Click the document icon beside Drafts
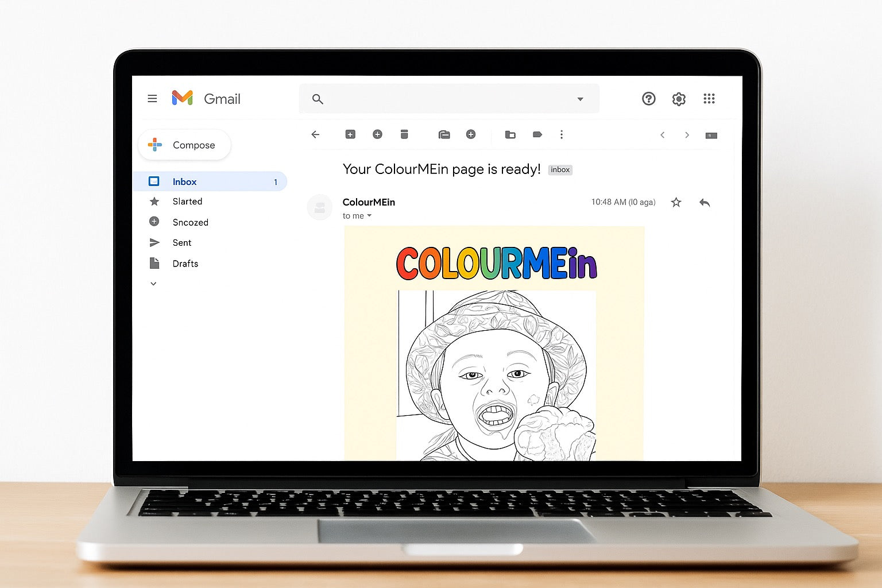This screenshot has height=588, width=882. (154, 263)
